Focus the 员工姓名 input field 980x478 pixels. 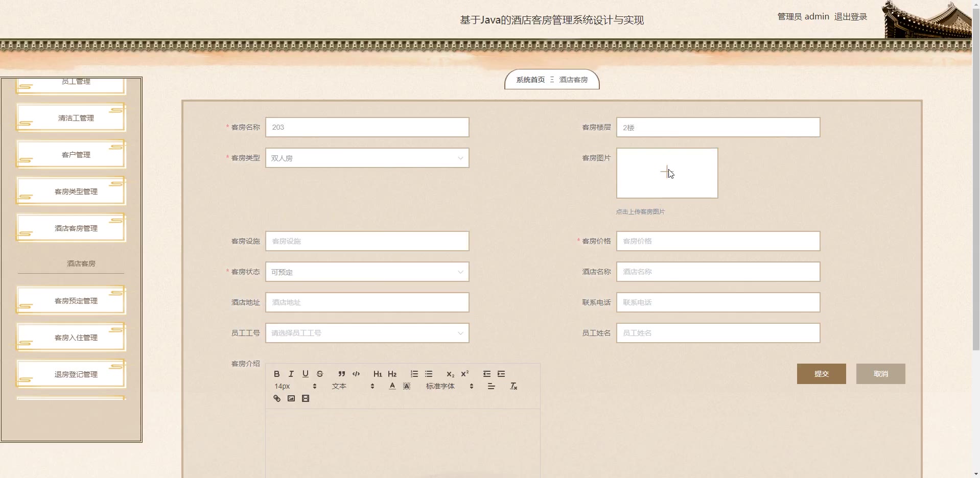point(718,333)
